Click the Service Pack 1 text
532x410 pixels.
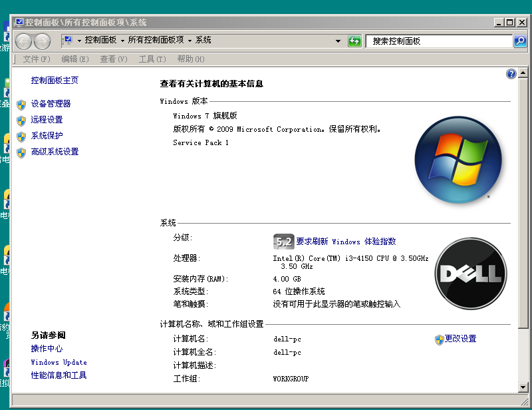click(201, 142)
